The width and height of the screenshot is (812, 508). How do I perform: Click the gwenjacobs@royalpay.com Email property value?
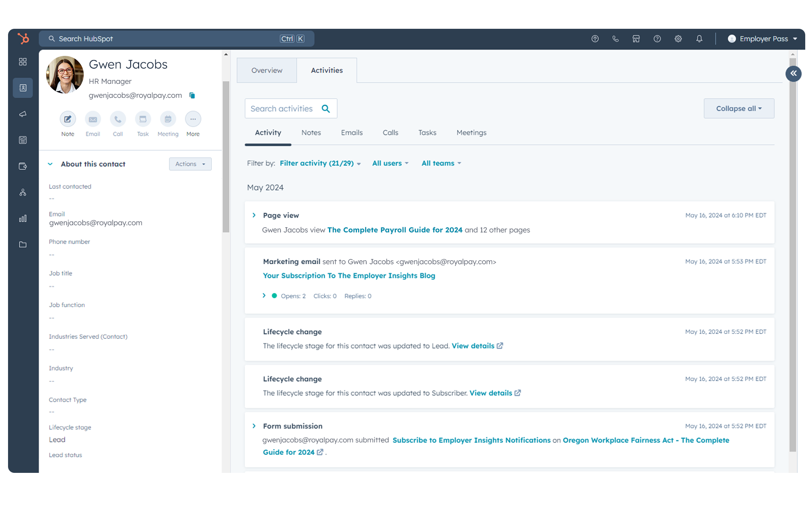tap(96, 223)
